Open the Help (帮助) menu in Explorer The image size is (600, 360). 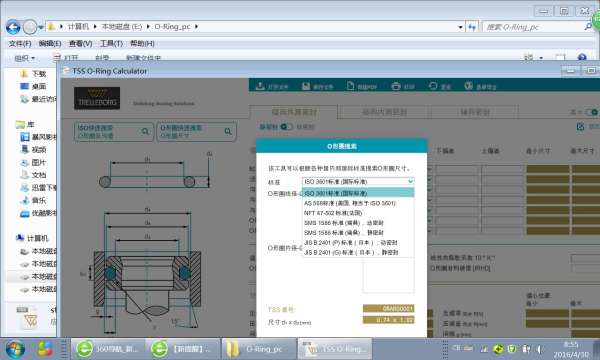[142, 44]
